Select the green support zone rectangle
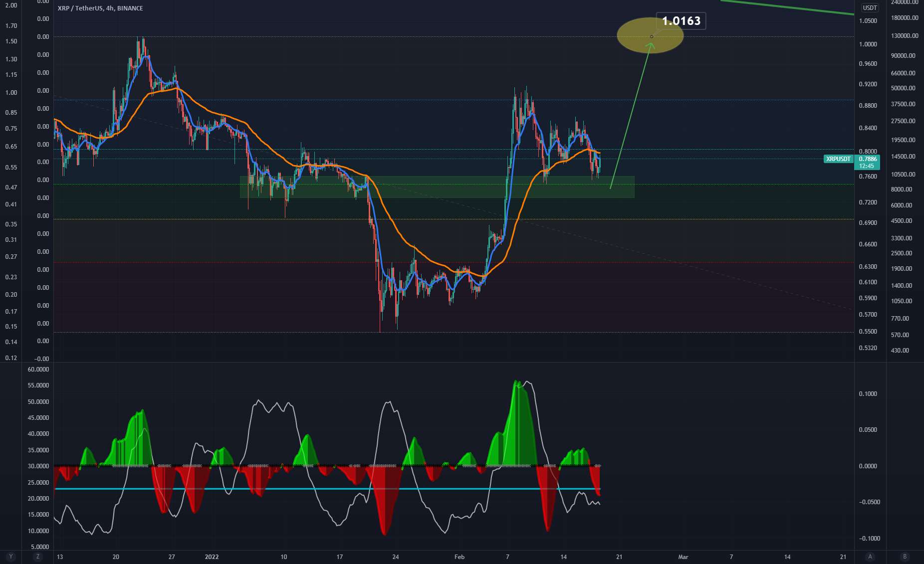The width and height of the screenshot is (924, 564). 437,187
